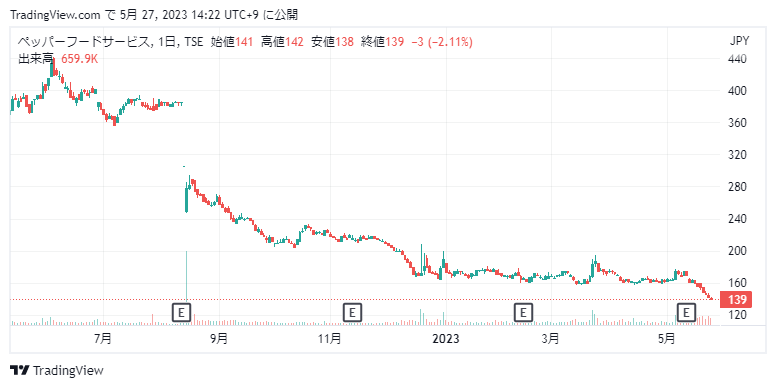The width and height of the screenshot is (776, 388).
Task: Click the 2023 label on time axis
Action: pyautogui.click(x=446, y=339)
